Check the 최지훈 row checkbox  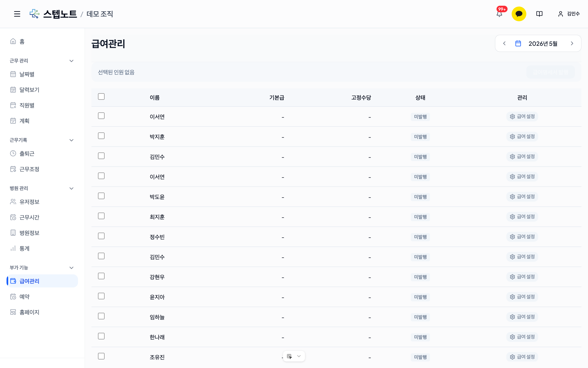point(101,216)
